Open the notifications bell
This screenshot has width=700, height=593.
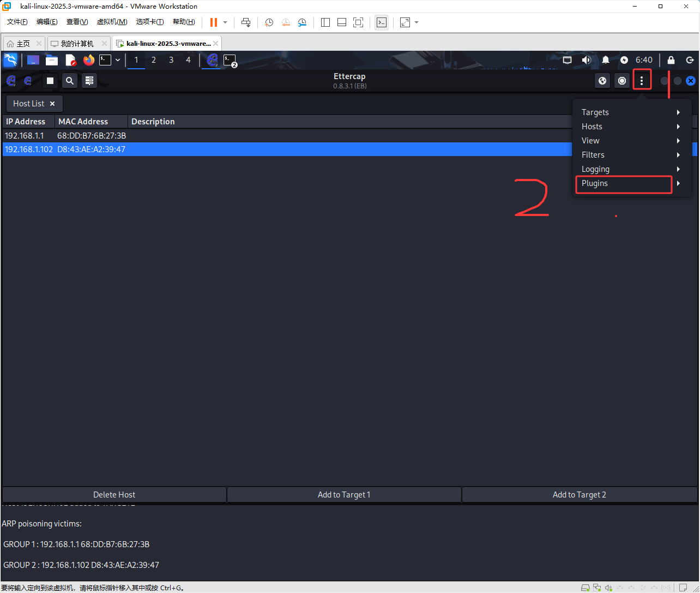606,60
